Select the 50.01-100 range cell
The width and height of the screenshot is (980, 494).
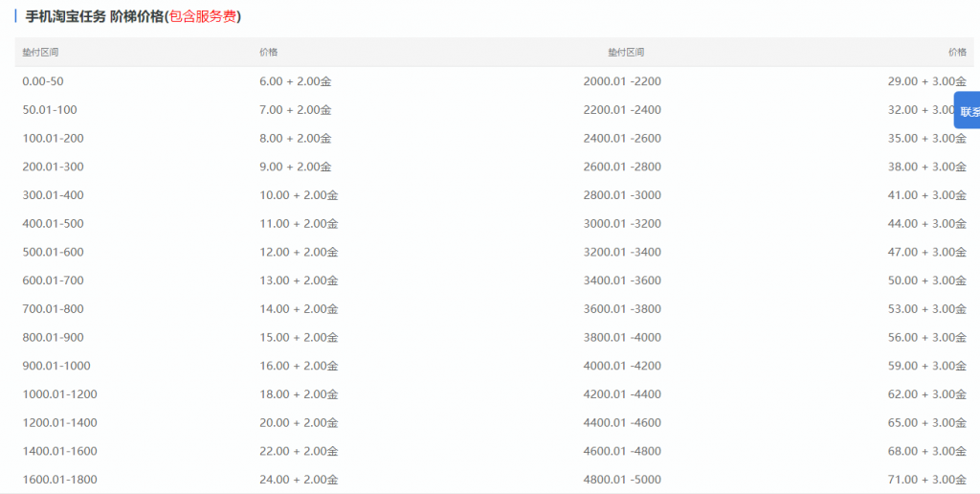tap(50, 110)
